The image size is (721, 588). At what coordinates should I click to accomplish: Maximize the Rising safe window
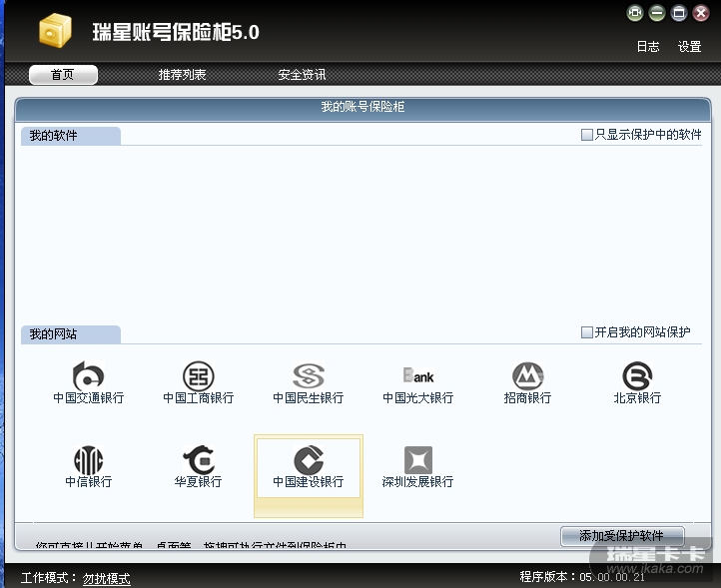click(679, 13)
